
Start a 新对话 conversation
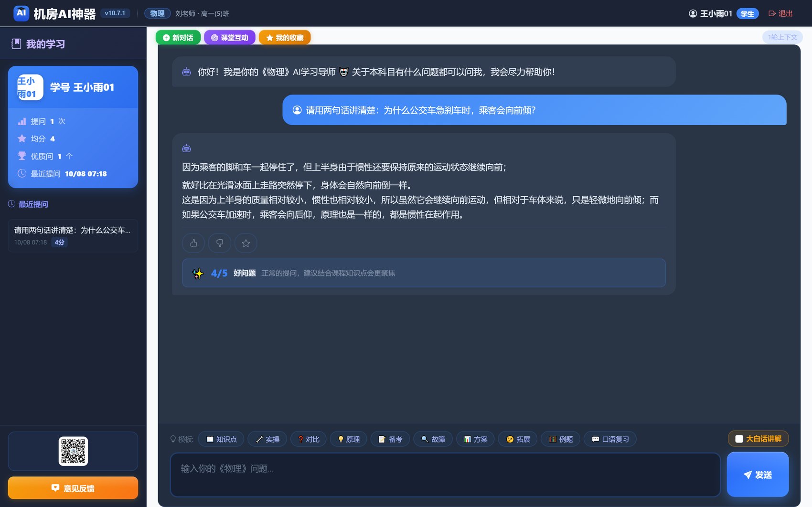[x=178, y=37]
